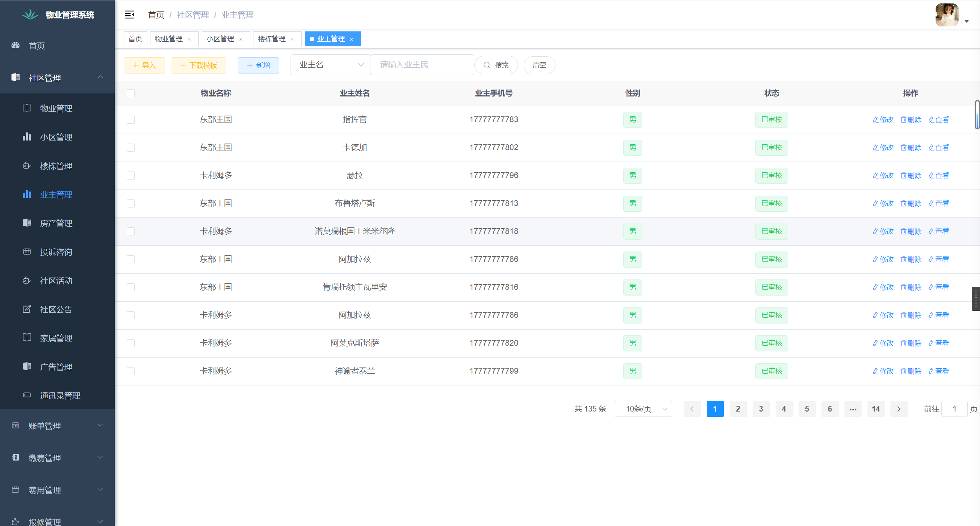Viewport: 980px width, 526px height.
Task: Check the row for 神谕者泰兰
Action: pyautogui.click(x=131, y=371)
